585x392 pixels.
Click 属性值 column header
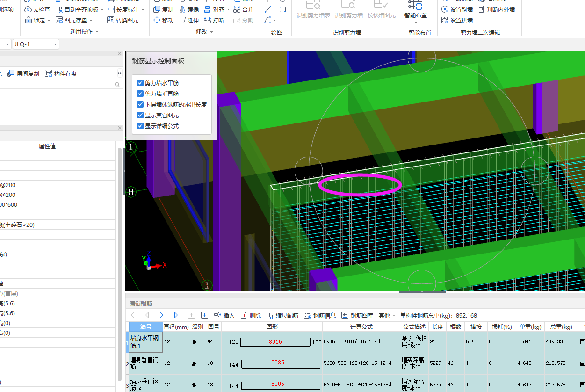coord(47,146)
